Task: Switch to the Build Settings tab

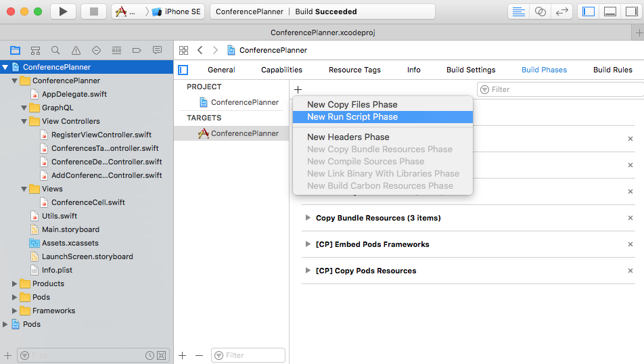Action: click(471, 70)
